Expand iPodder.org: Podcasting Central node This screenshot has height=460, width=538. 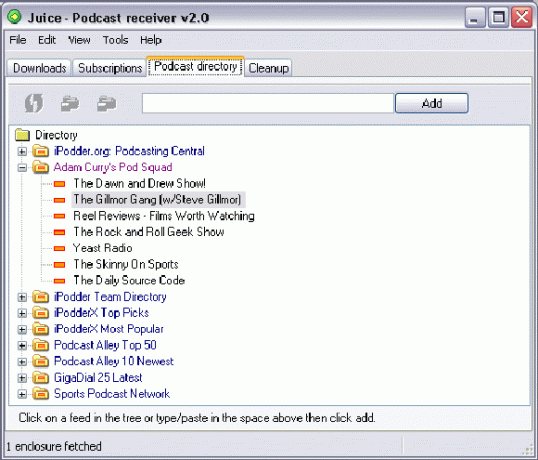pos(22,151)
